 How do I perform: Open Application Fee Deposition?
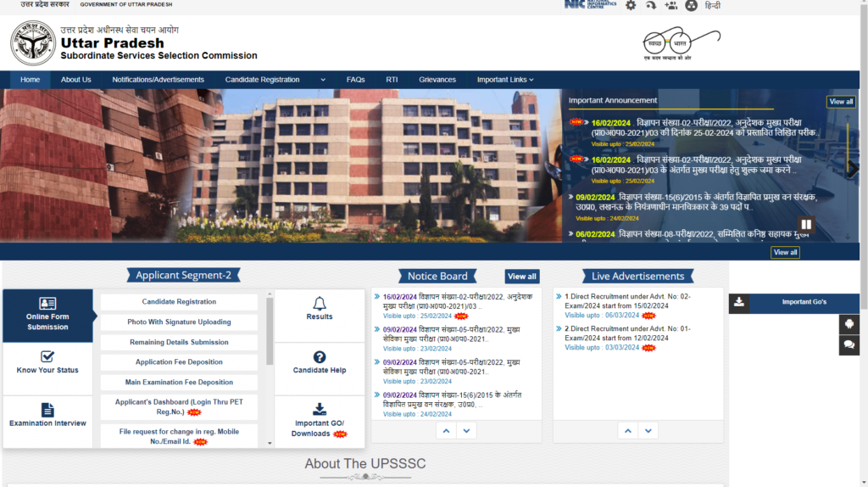point(179,362)
